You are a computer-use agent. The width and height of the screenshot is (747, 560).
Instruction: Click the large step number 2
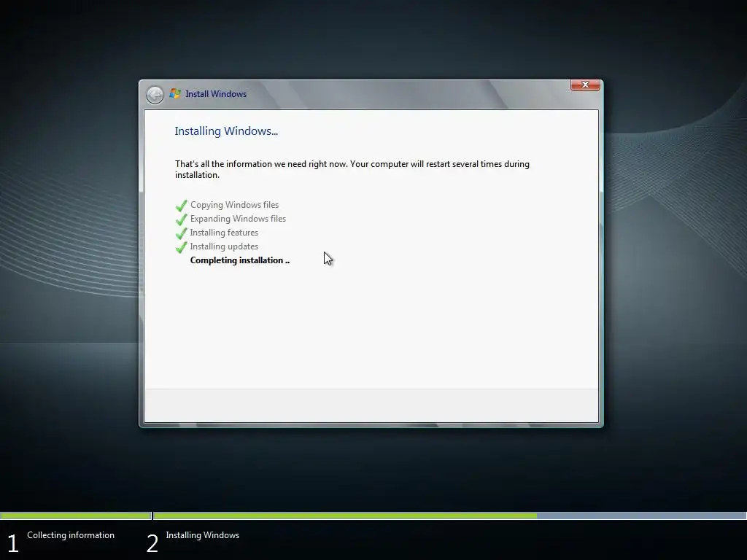click(152, 543)
